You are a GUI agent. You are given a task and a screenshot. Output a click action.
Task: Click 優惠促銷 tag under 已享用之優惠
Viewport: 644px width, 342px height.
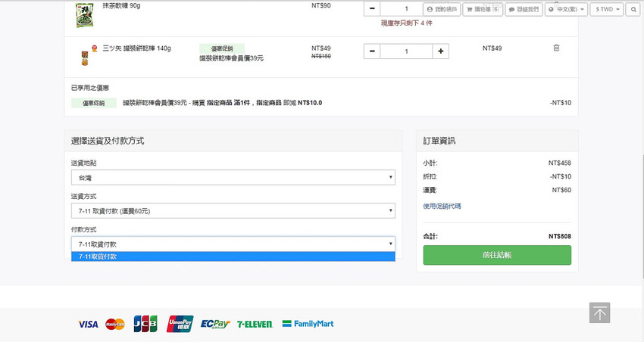94,103
